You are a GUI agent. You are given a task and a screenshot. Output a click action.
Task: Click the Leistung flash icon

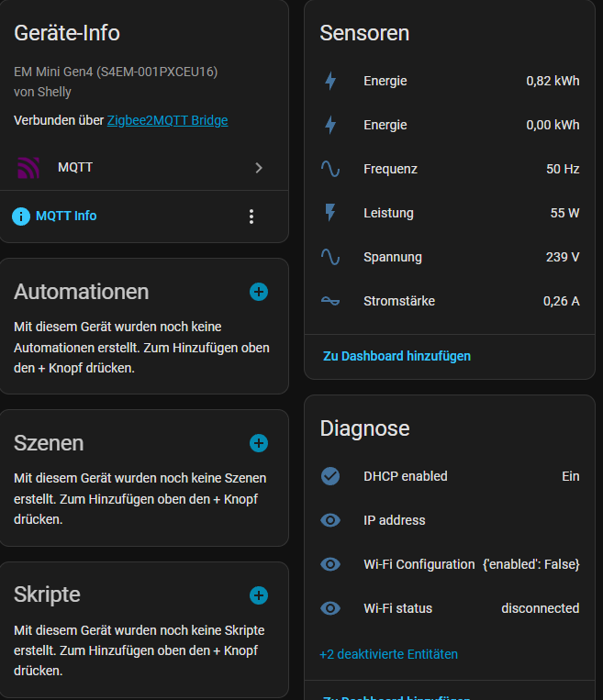tap(330, 213)
